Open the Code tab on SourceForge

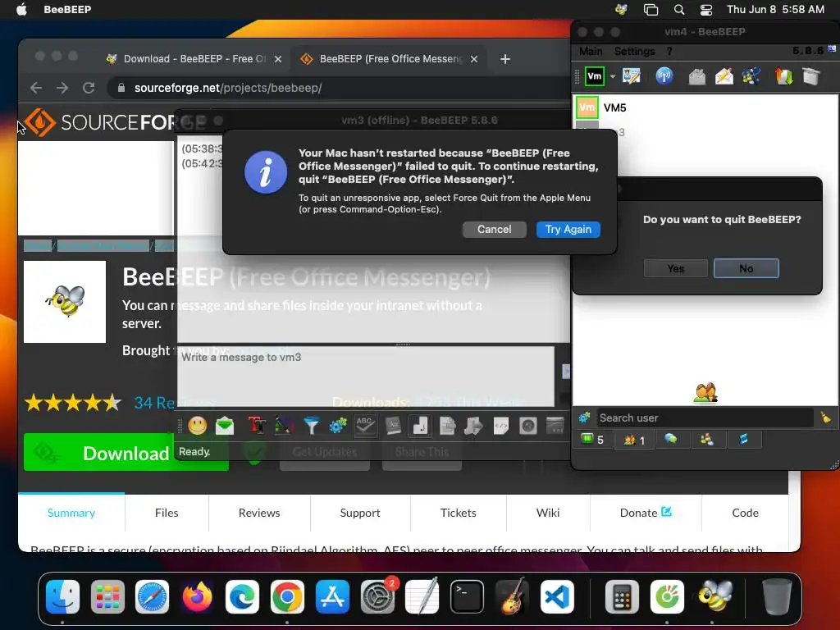[745, 513]
